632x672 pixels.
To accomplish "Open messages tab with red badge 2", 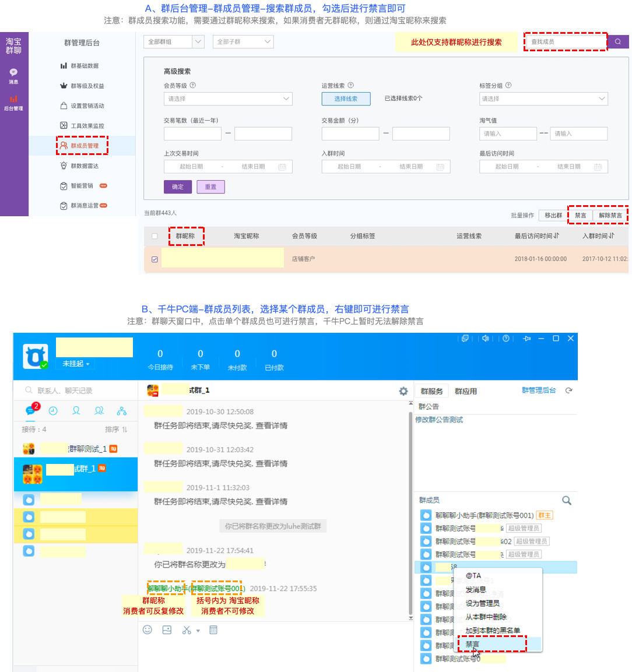I will point(31,410).
